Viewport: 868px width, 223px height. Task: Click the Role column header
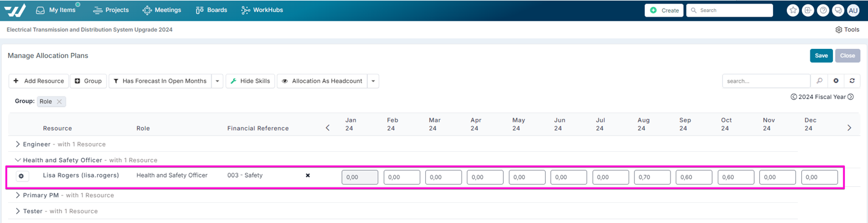coord(143,128)
